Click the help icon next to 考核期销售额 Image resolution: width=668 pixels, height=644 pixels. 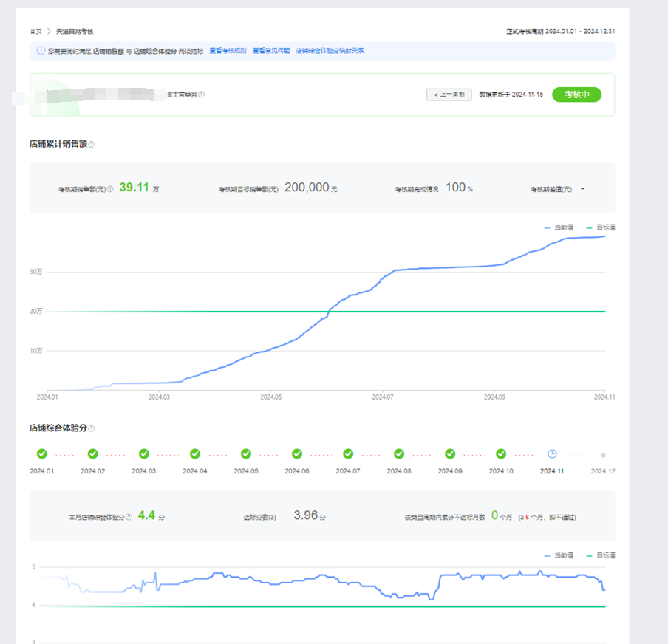(x=110, y=189)
